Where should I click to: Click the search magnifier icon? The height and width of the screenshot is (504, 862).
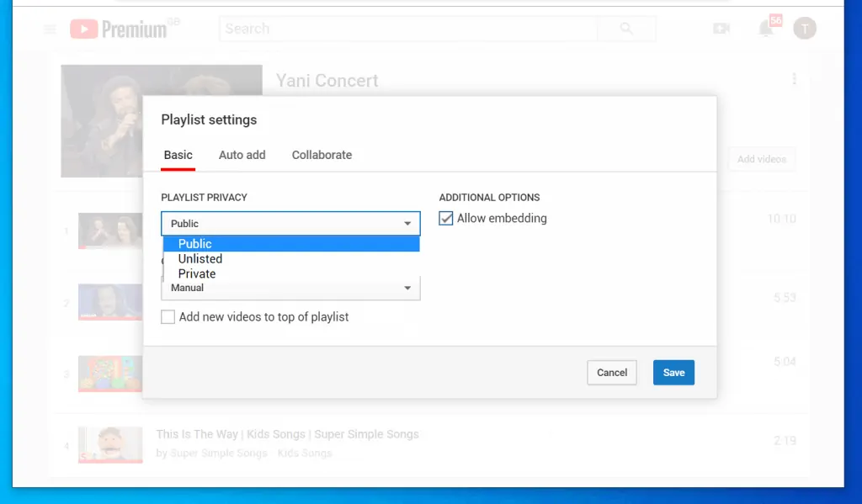click(x=626, y=28)
